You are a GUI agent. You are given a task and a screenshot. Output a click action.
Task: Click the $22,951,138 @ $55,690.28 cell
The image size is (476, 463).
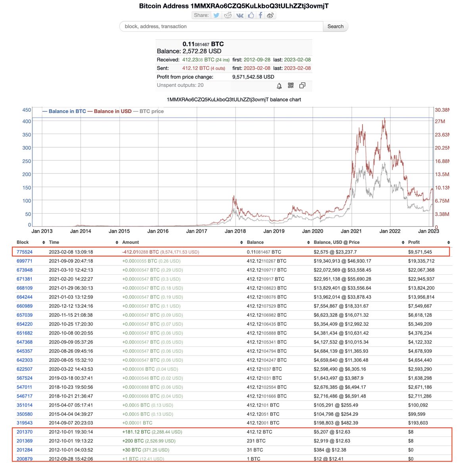pyautogui.click(x=344, y=279)
